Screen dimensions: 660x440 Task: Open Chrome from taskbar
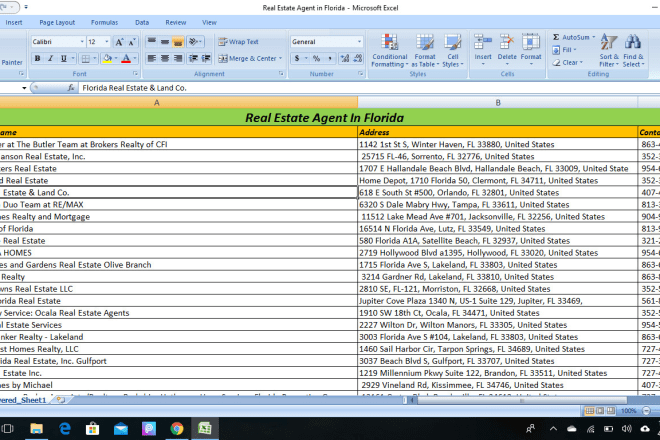pyautogui.click(x=177, y=429)
